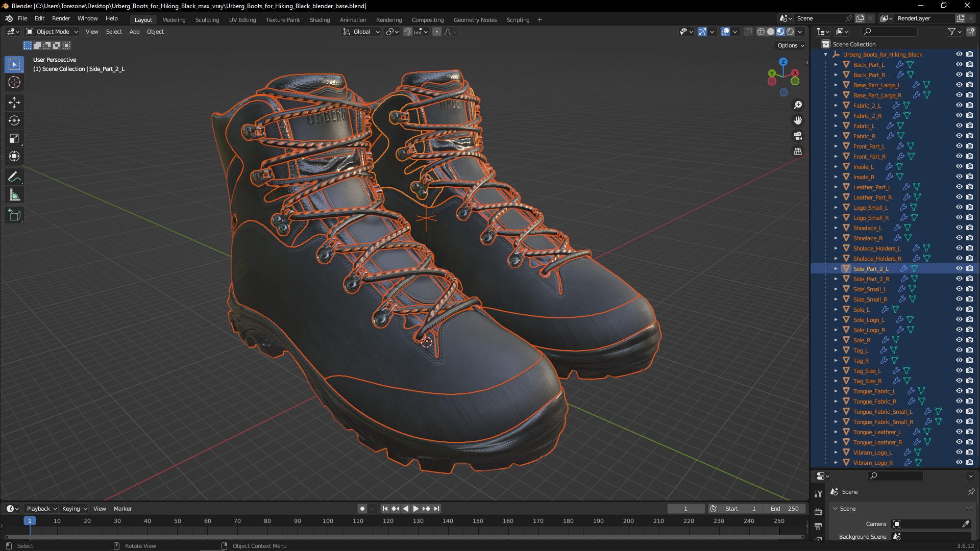This screenshot has width=980, height=551.
Task: Jump to the timeline's last frame
Action: tap(437, 509)
